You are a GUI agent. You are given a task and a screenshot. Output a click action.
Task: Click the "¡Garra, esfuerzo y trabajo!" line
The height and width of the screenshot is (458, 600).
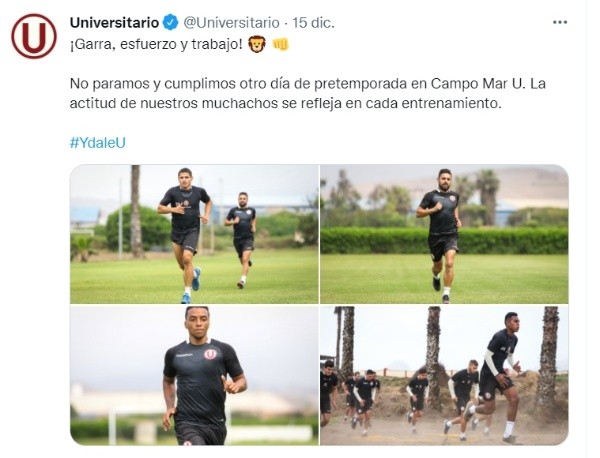[156, 45]
